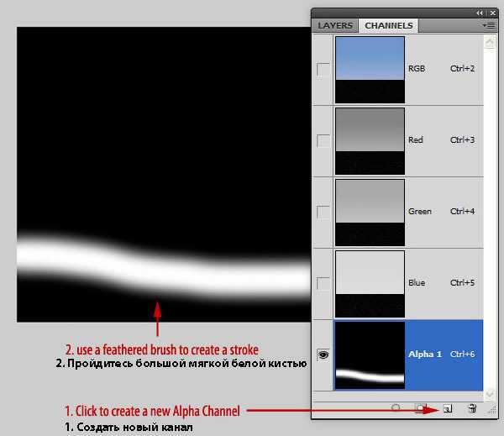Screen dimensions: 504x436
Task: Click the Ctrl+3 shortcut label
Action: pos(462,139)
